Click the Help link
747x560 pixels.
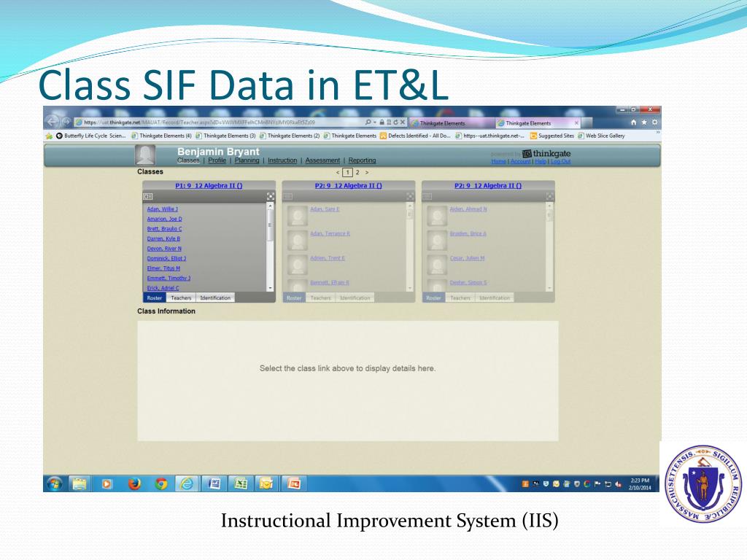click(x=541, y=161)
